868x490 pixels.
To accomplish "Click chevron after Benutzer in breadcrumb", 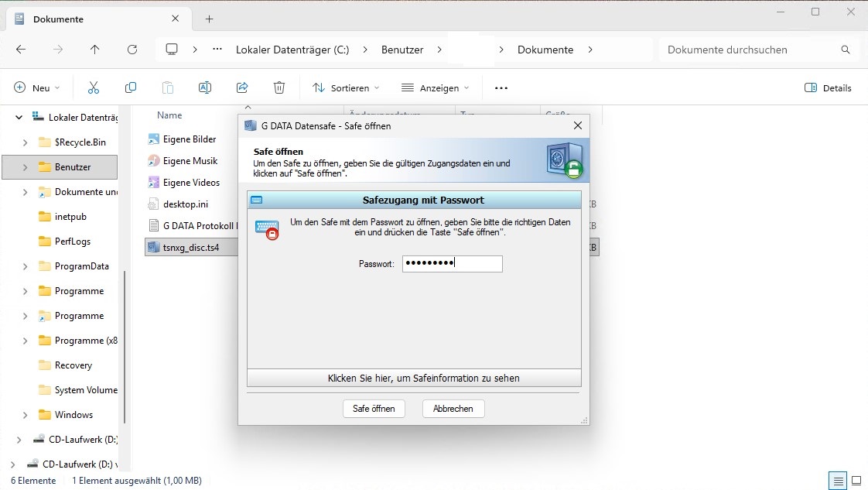I will 439,50.
